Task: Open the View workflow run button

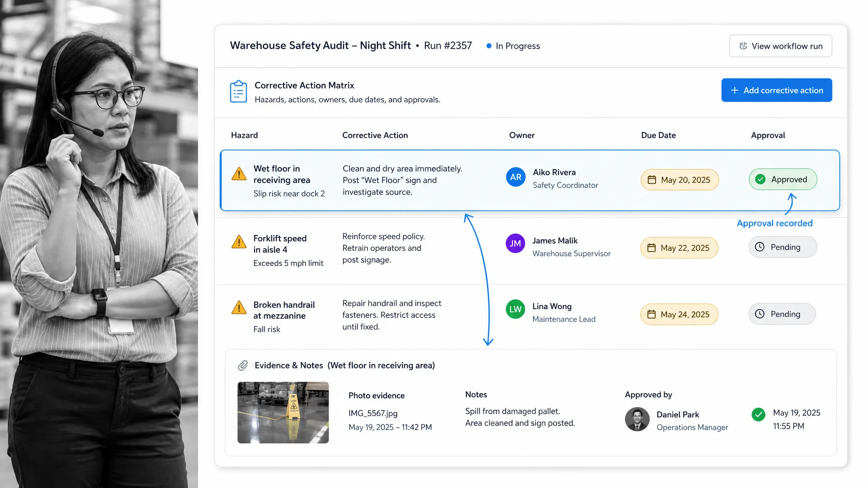Action: tap(780, 46)
